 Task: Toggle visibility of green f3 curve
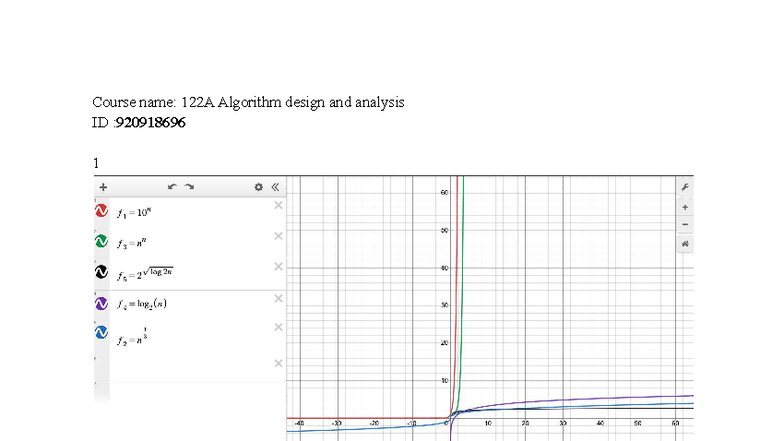[102, 241]
